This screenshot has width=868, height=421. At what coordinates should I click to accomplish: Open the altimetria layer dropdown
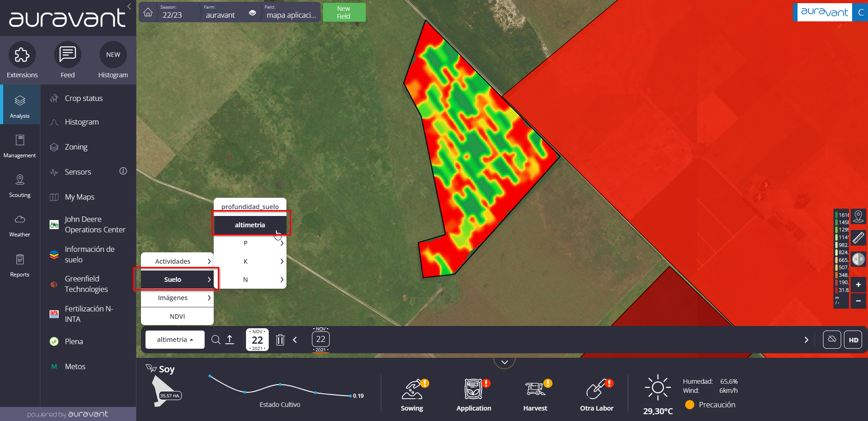[x=175, y=340]
